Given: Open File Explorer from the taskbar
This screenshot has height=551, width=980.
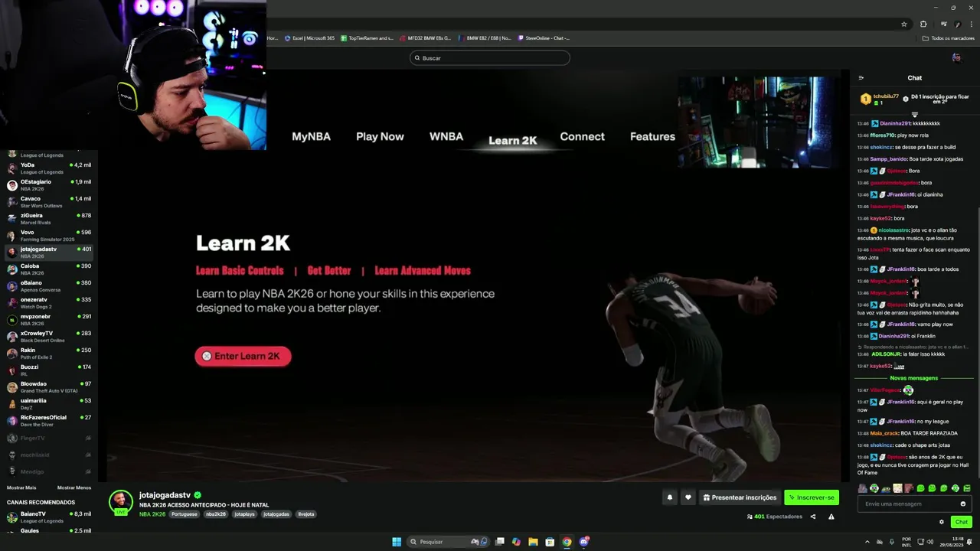Looking at the screenshot, I should click(533, 542).
